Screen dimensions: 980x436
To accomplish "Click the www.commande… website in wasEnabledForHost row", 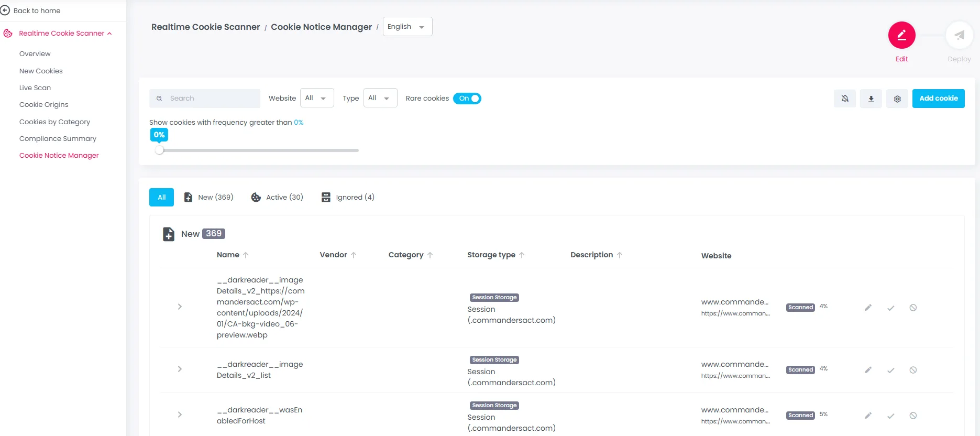I will [x=735, y=410].
